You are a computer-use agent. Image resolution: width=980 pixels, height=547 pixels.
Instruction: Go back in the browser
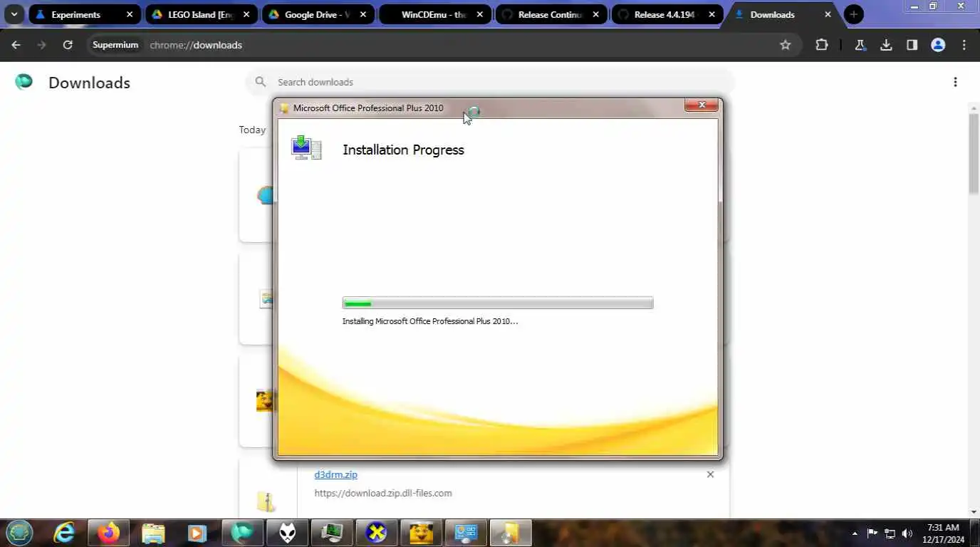[16, 45]
